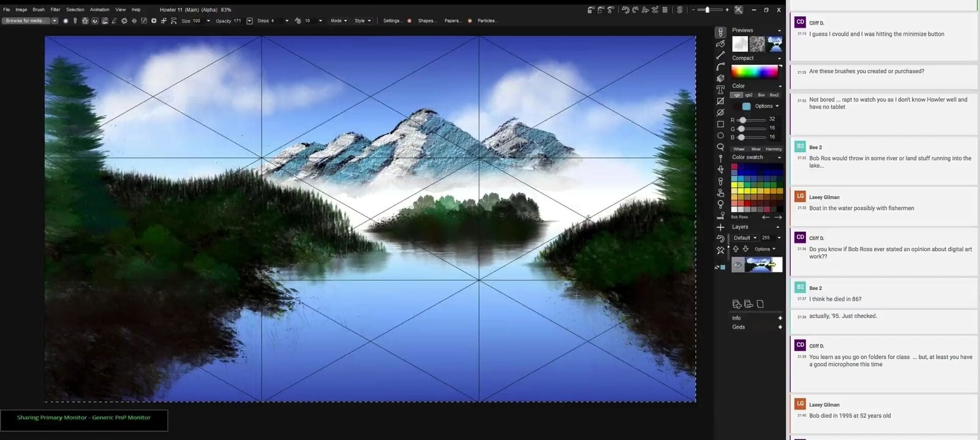Toggle the checkbox next to Opacity value
The image size is (980, 440).
(x=249, y=21)
